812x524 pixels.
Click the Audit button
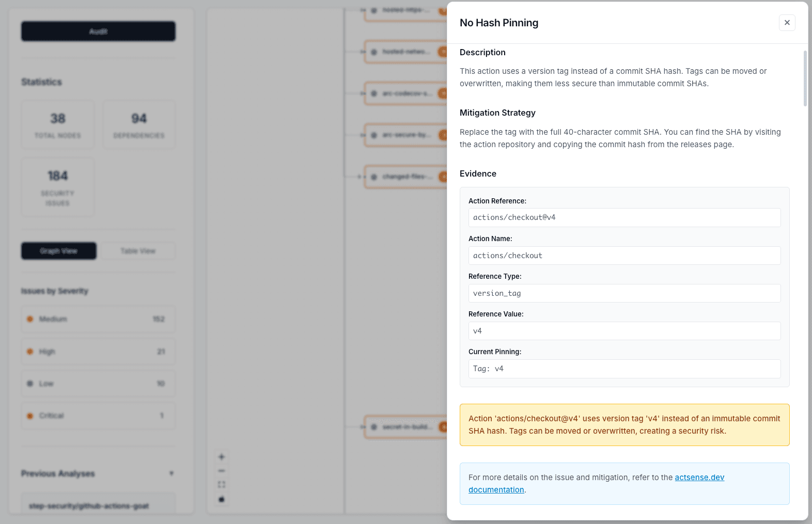pyautogui.click(x=98, y=31)
